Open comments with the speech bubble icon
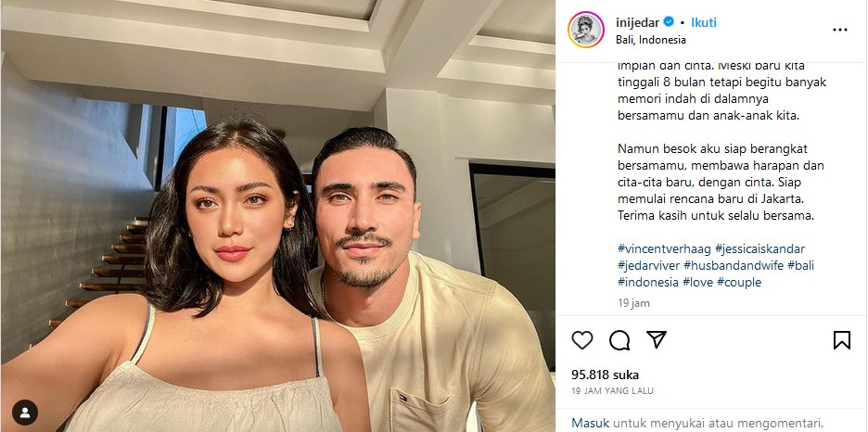This screenshot has height=432, width=868. [x=619, y=340]
